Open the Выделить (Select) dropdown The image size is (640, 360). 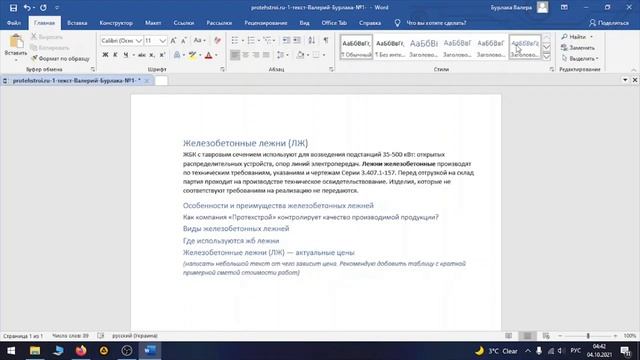point(580,59)
